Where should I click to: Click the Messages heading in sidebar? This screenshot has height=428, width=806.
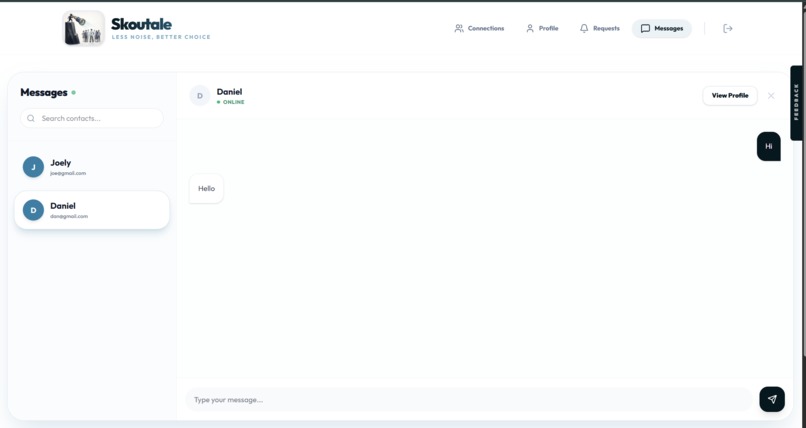[x=44, y=92]
